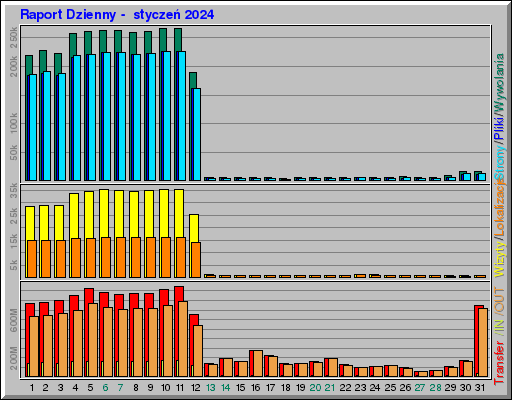The height and width of the screenshot is (400, 512).
Task: Click the '35k' y-axis label
Action: [14, 190]
